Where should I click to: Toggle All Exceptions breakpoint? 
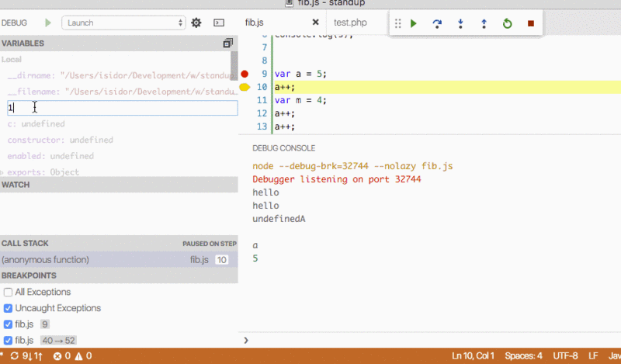(x=8, y=293)
